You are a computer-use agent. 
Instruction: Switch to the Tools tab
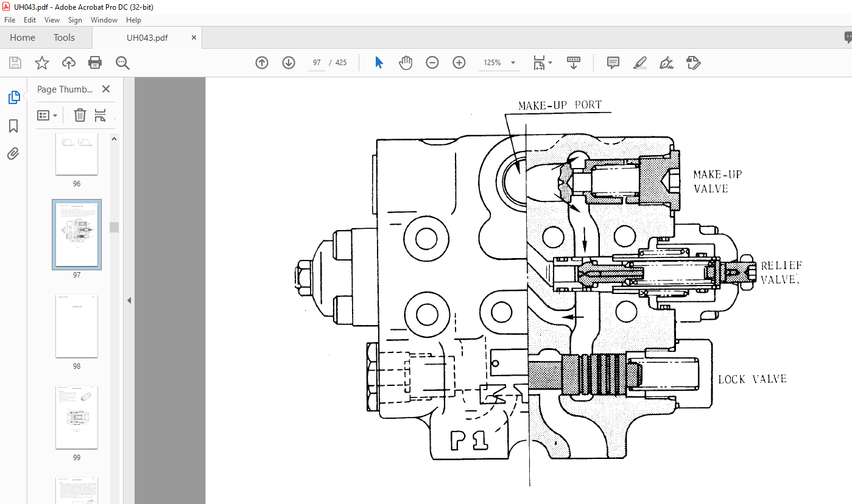(64, 38)
